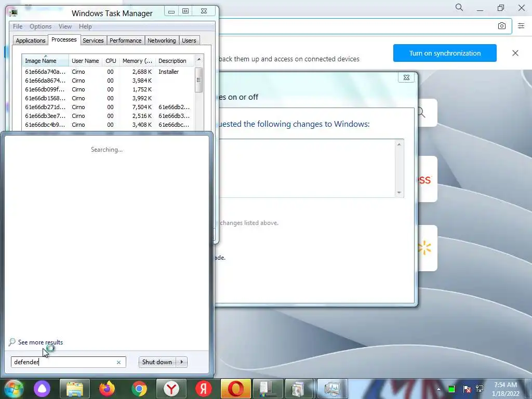The height and width of the screenshot is (399, 532).
Task: Switch to Opera in the taskbar
Action: [236, 389]
